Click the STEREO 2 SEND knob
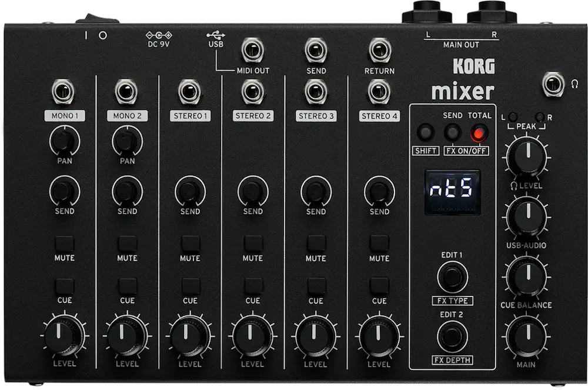588x390 pixels. pos(253,191)
